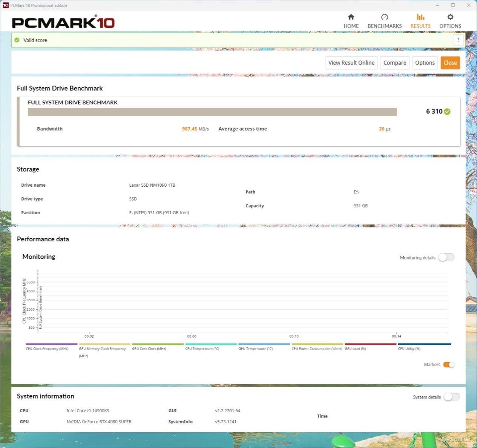Screen dimensions: 477x448
Task: Click the CPU value Intel Core i9-14900KS
Action: tap(88, 411)
